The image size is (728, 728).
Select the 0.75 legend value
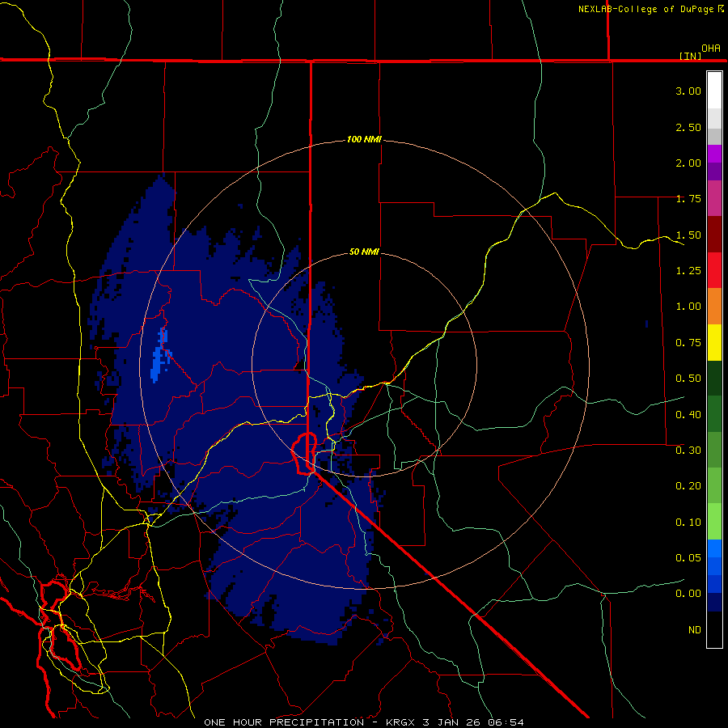click(x=688, y=343)
